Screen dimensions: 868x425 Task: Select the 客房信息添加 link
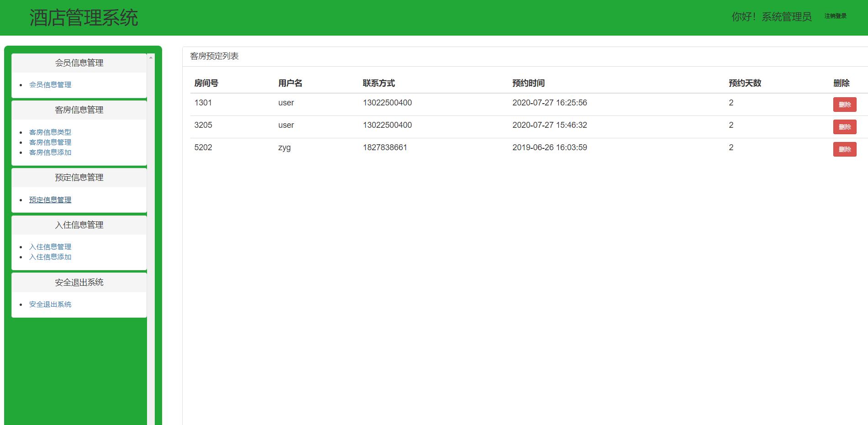[x=50, y=152]
